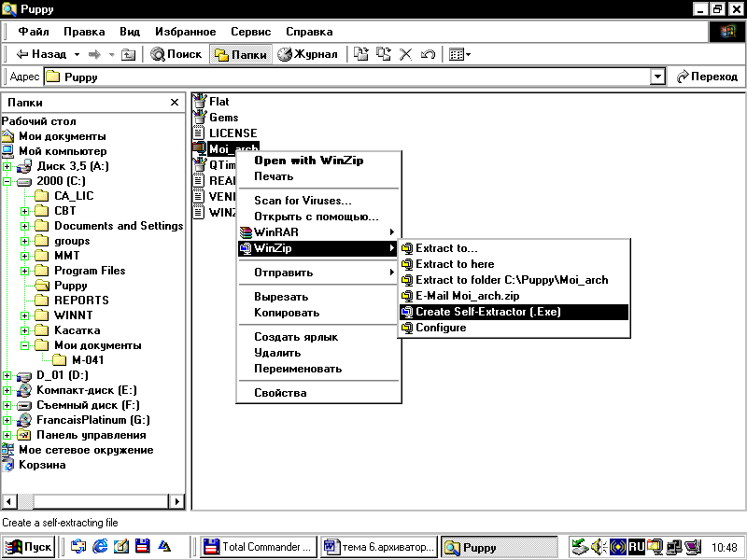Expand the Program Files folder node

pos(25,271)
